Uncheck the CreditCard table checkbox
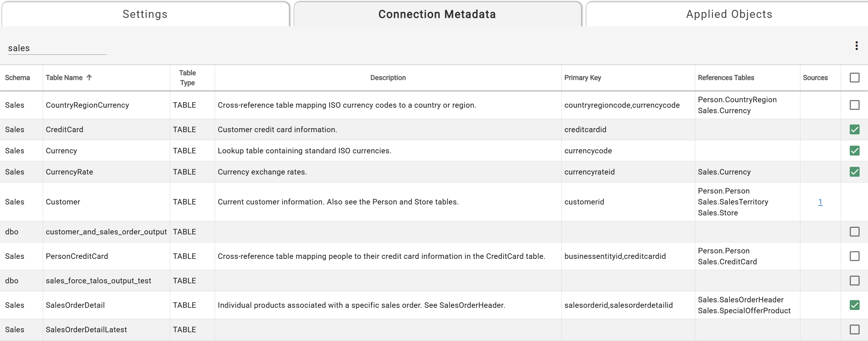The width and height of the screenshot is (868, 341). pyautogui.click(x=854, y=129)
